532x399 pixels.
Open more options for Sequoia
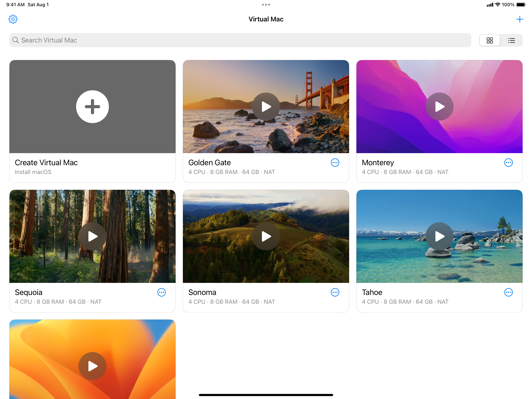pos(161,292)
